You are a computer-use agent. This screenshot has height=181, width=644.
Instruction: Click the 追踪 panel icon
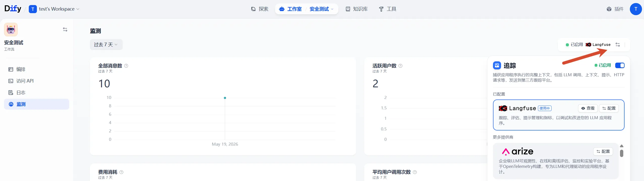(497, 66)
